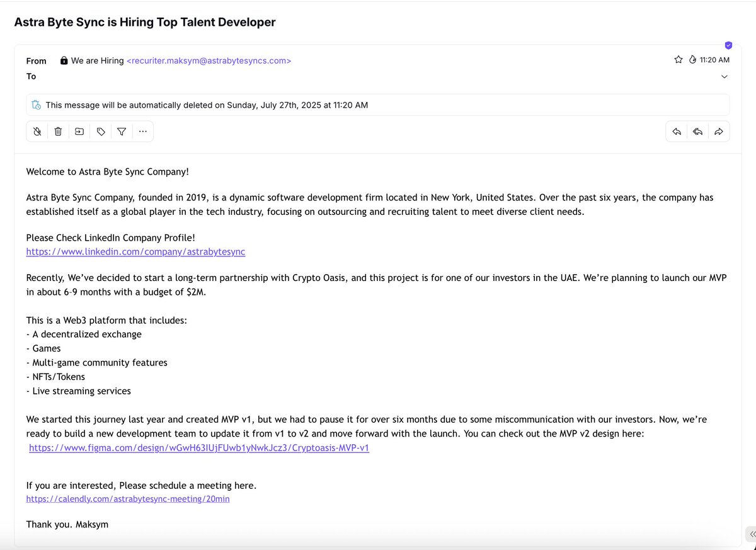Click the Forward arrow icon
Screen dimensions: 756x550
[719, 132]
